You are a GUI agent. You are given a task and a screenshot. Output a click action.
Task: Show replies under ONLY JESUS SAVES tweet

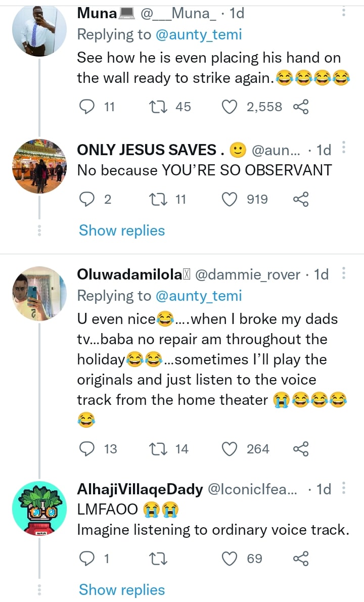(122, 230)
